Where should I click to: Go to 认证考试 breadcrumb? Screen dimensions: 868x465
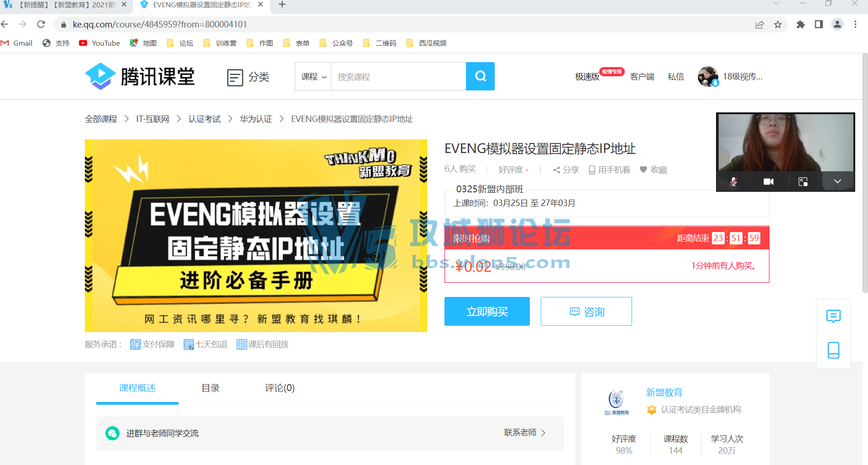point(204,119)
